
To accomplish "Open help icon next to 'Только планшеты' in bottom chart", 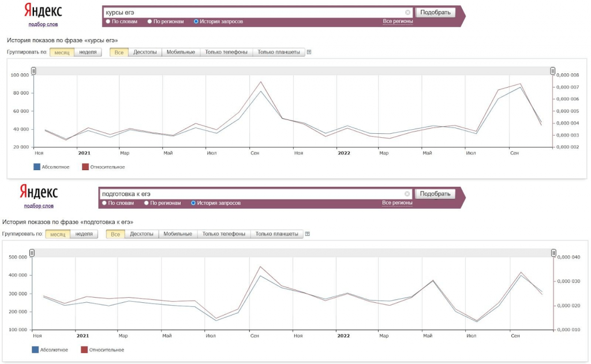I will click(x=308, y=234).
